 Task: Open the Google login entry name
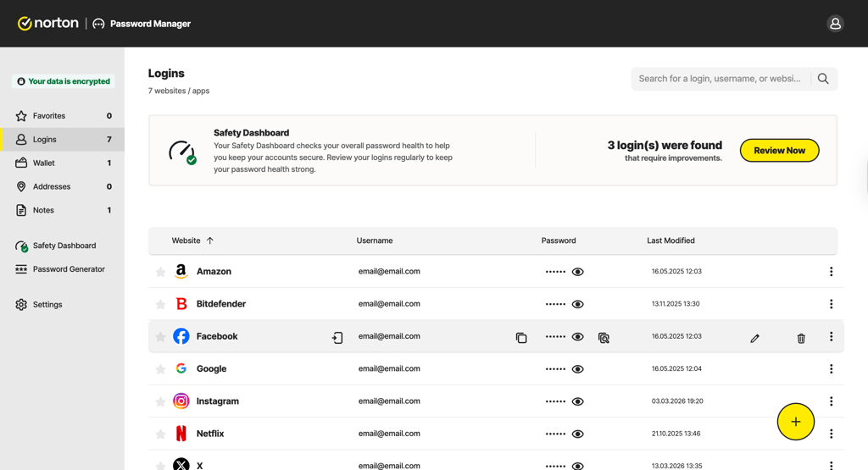click(x=211, y=369)
